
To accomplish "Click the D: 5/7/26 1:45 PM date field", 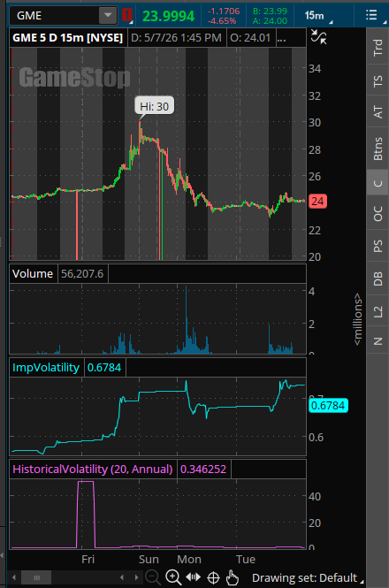I will tap(176, 37).
